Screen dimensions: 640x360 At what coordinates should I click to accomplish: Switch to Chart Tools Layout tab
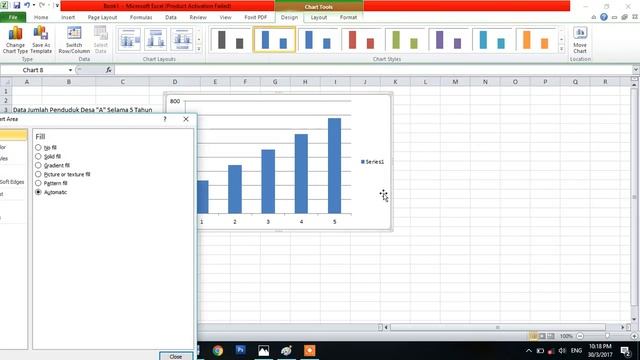click(318, 17)
